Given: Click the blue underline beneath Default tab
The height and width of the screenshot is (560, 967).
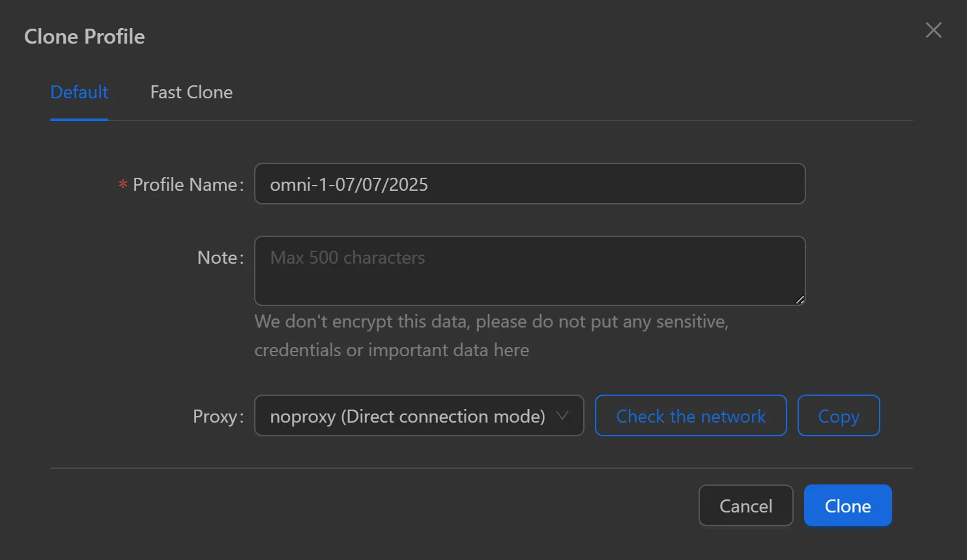Looking at the screenshot, I should click(79, 119).
